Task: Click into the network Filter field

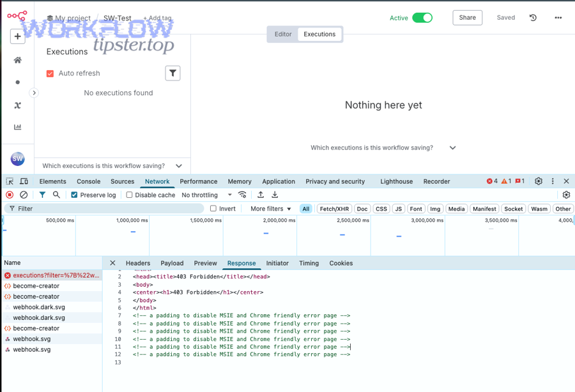Action: (104, 209)
